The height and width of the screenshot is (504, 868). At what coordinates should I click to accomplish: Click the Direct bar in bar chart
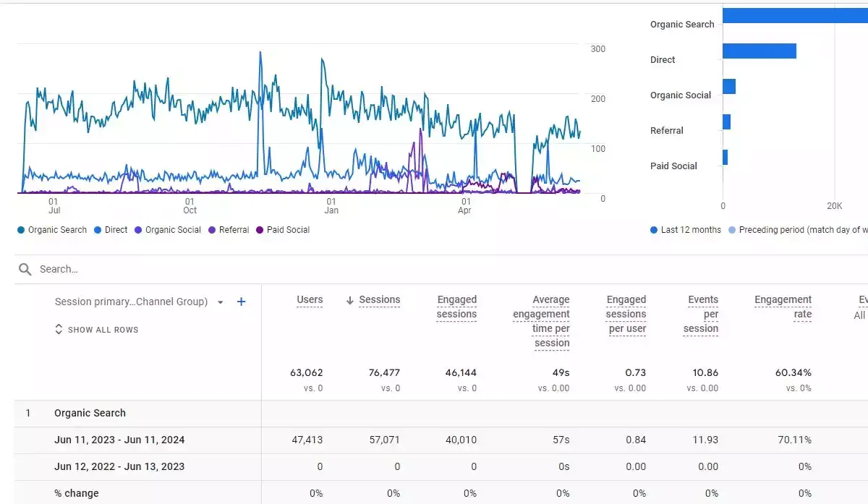tap(759, 51)
